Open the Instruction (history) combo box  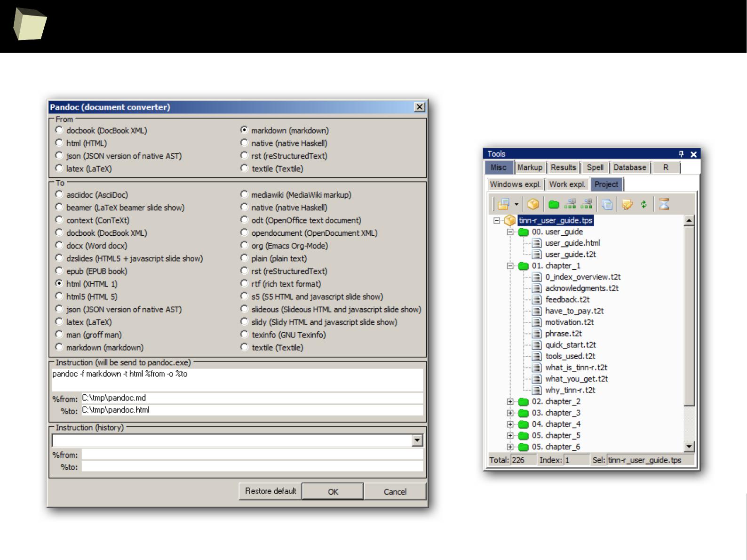coord(417,440)
